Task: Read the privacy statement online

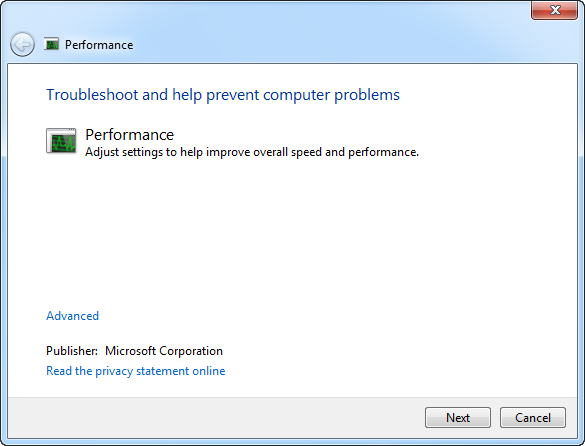Action: [135, 371]
